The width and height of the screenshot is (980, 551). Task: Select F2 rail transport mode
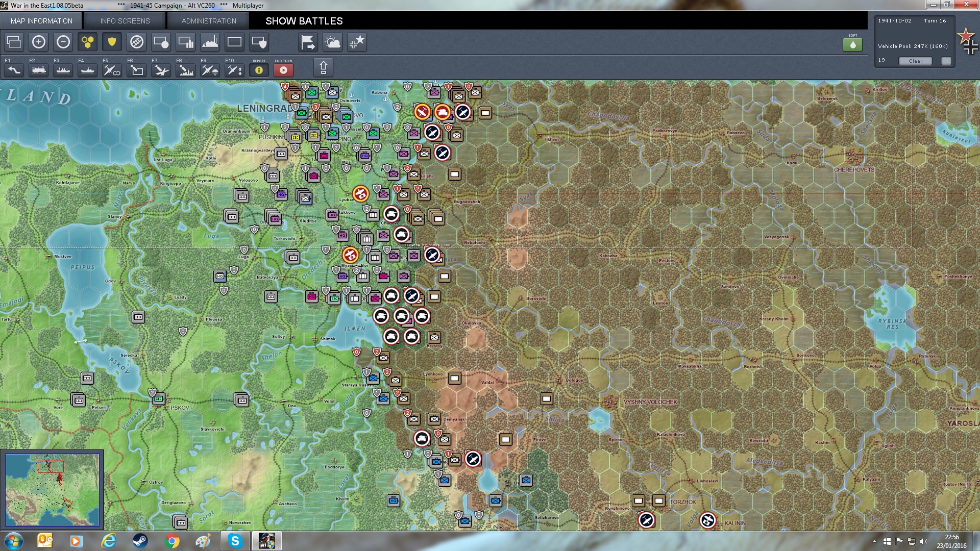(39, 70)
